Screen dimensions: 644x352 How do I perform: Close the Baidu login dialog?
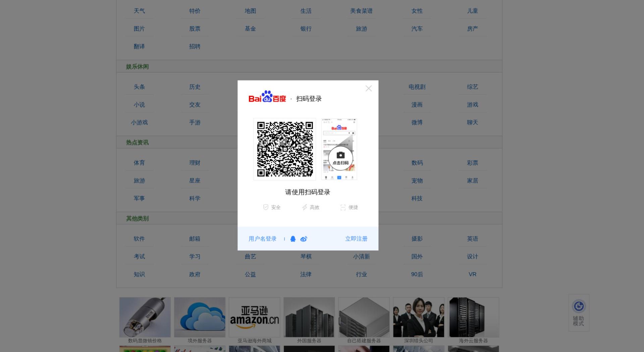[x=369, y=89]
